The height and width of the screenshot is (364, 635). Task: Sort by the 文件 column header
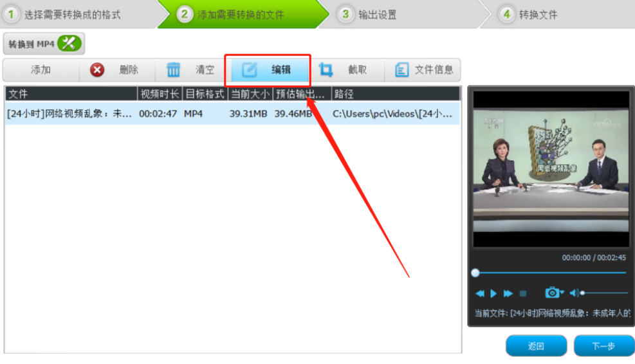coord(71,94)
